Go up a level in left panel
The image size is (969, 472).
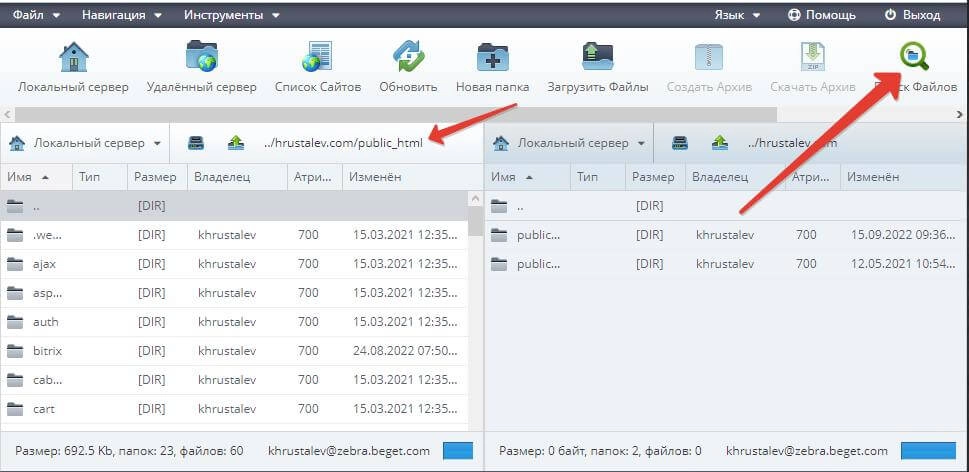pos(236,143)
